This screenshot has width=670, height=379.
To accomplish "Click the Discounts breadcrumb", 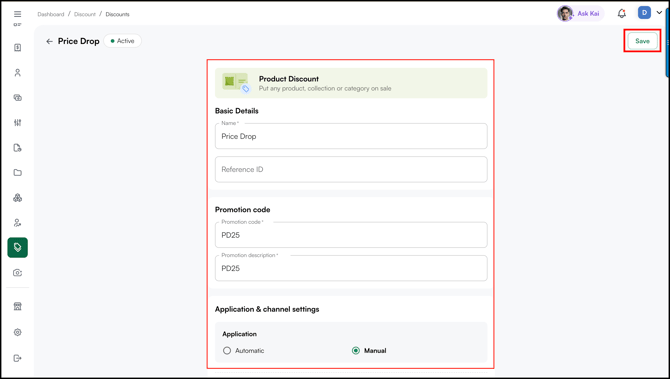I will pyautogui.click(x=118, y=14).
